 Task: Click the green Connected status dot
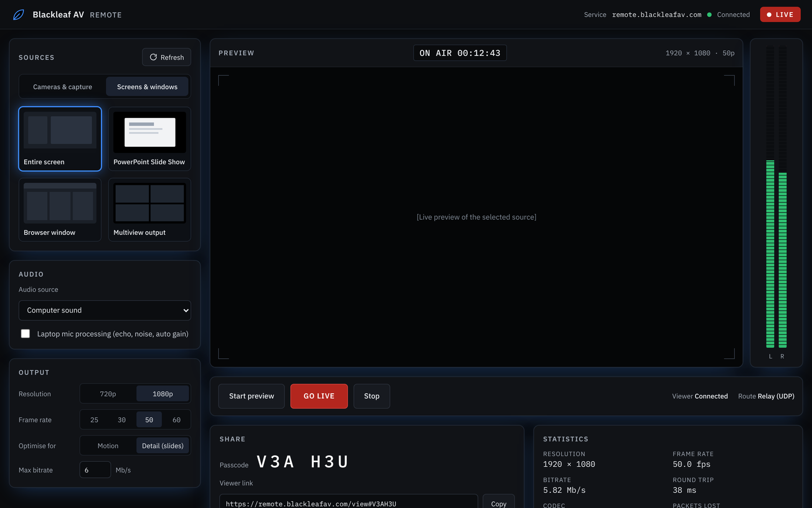(x=709, y=15)
